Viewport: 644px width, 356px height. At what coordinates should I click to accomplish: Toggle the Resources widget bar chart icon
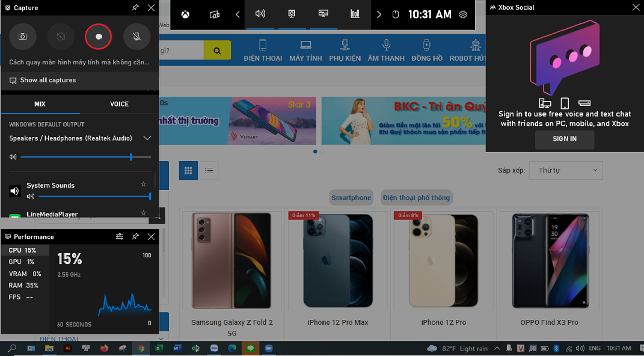click(x=355, y=14)
